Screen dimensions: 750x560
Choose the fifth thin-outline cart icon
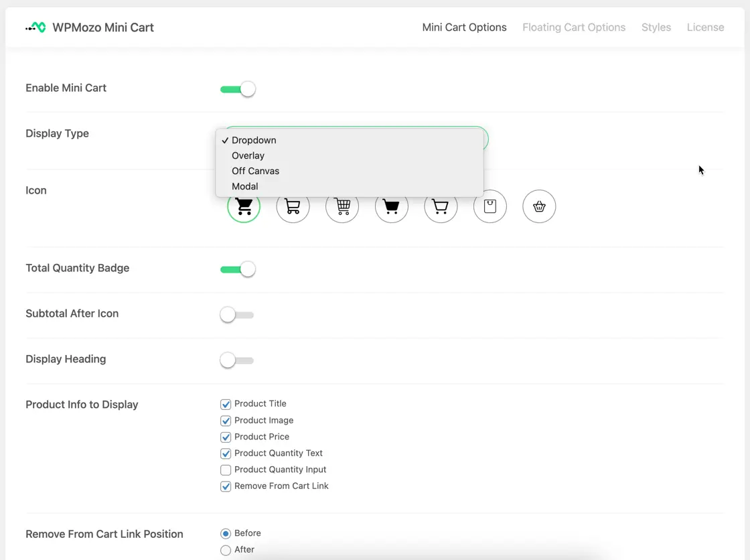click(x=441, y=207)
